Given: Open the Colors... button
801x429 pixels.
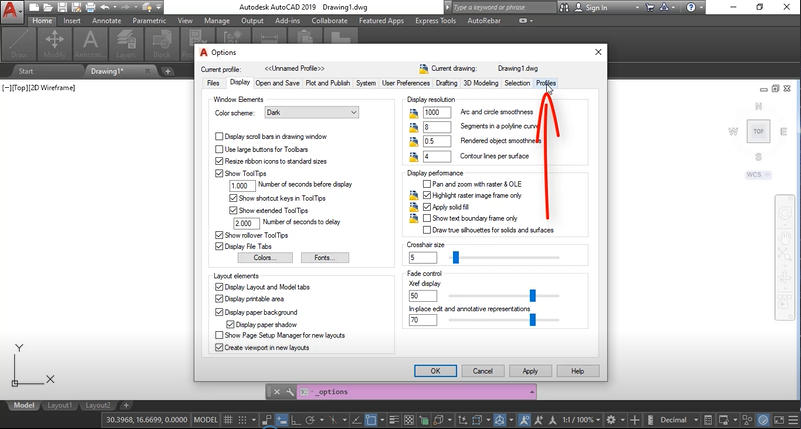Looking at the screenshot, I should [x=265, y=258].
